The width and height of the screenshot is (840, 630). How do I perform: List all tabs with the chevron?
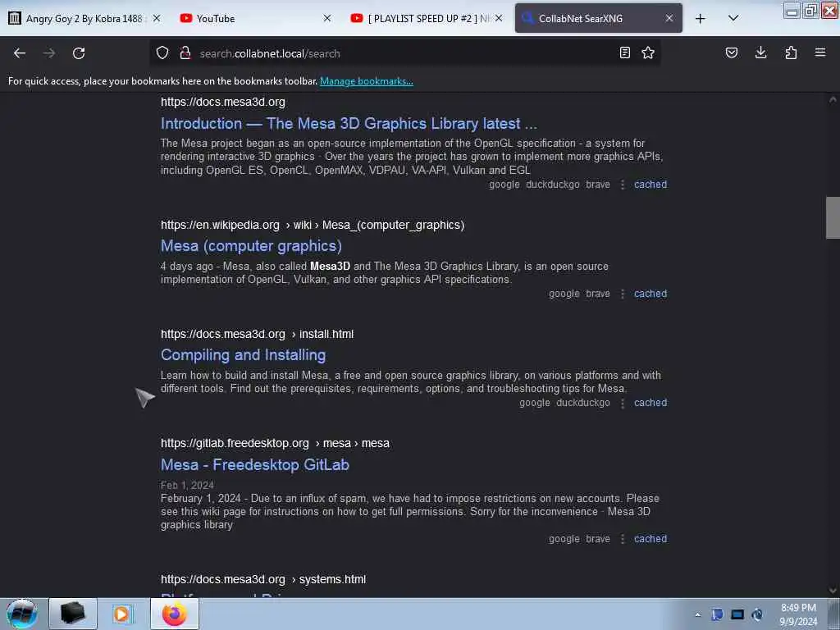coord(733,18)
